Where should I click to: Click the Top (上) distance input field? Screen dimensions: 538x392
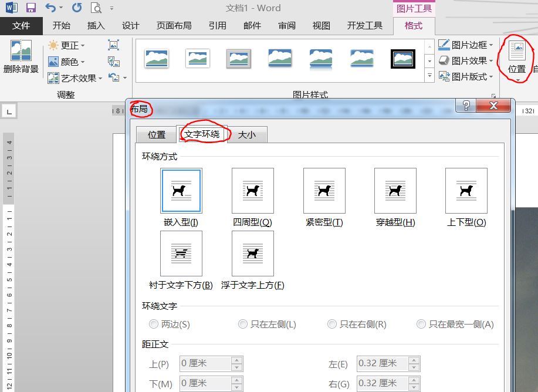pos(205,363)
